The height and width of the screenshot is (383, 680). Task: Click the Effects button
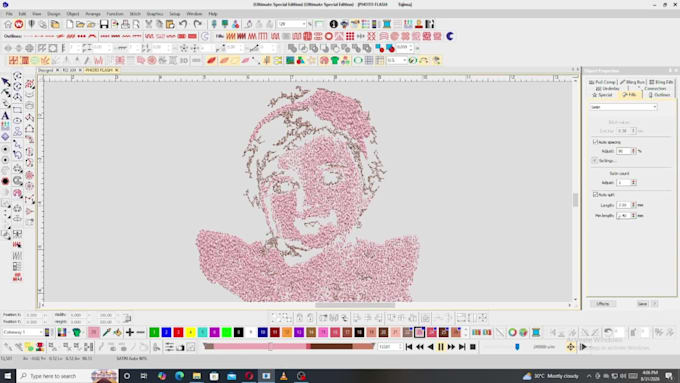[603, 304]
